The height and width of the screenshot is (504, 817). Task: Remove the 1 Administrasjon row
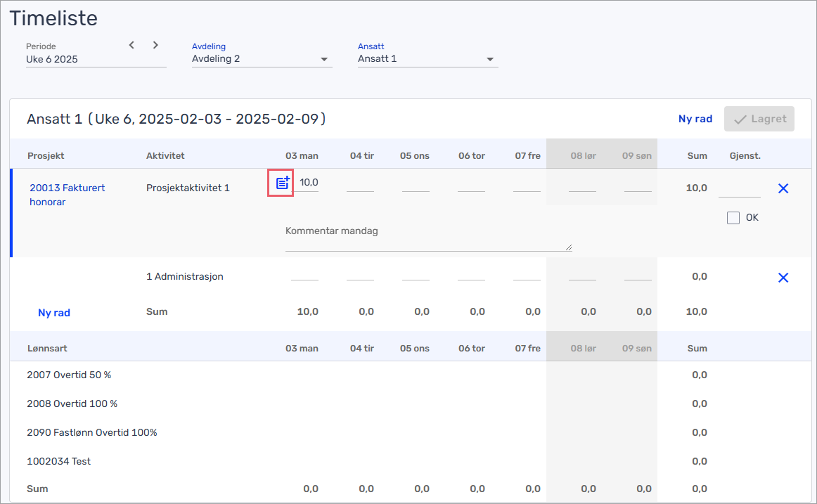(783, 278)
